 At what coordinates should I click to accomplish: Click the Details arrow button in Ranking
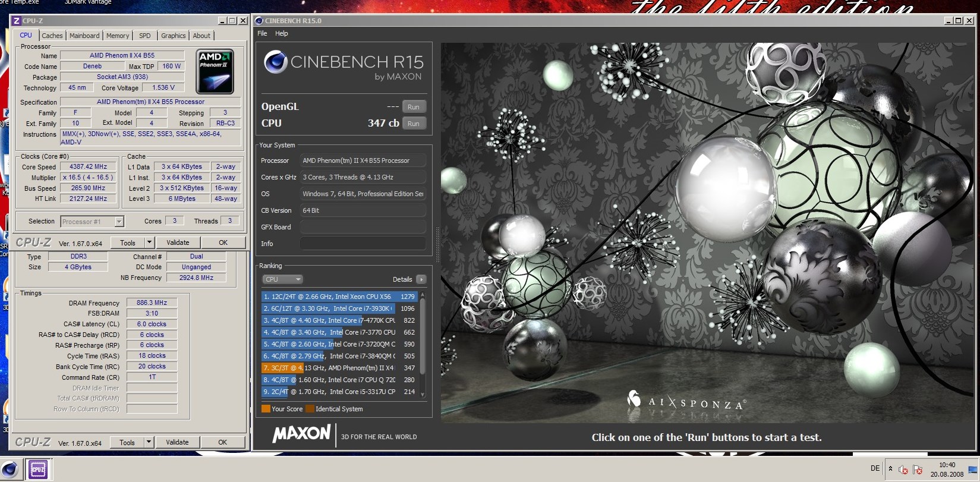(421, 279)
